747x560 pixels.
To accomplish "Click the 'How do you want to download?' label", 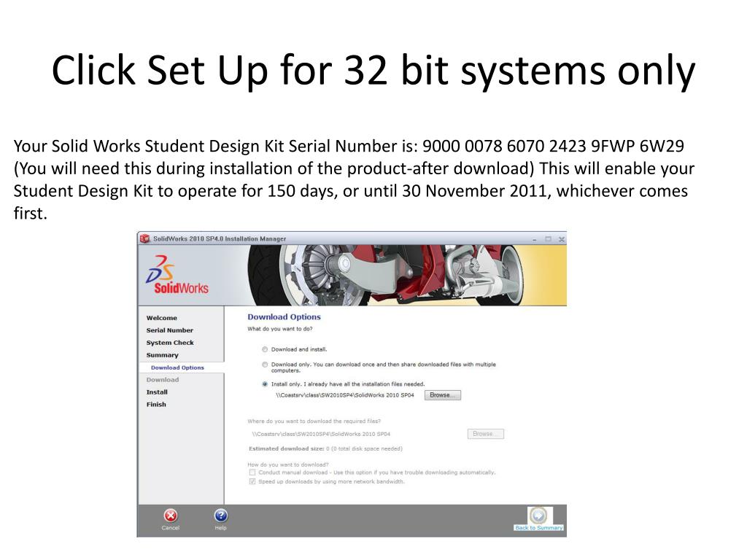I will click(287, 464).
